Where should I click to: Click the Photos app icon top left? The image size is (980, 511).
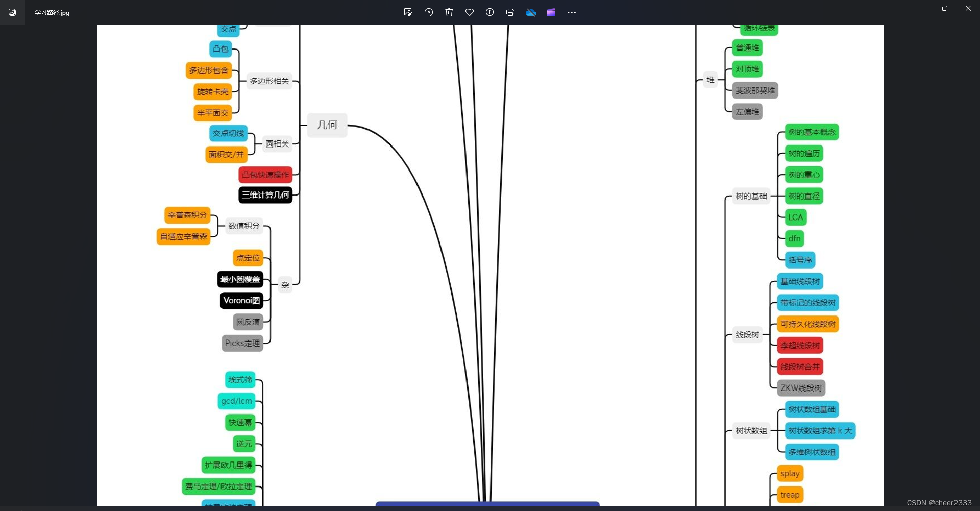(x=12, y=12)
